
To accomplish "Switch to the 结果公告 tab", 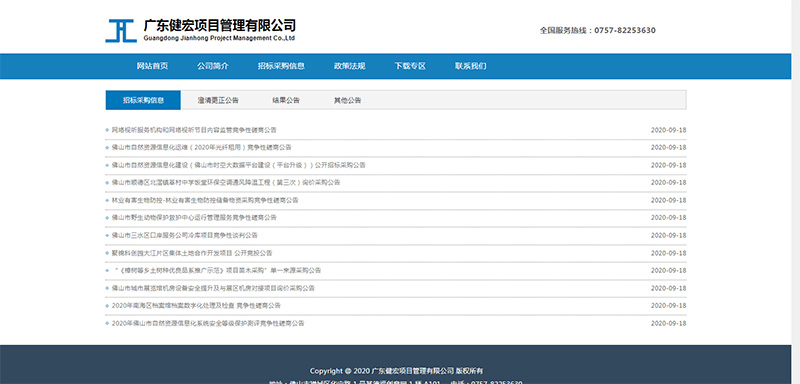I will (286, 100).
